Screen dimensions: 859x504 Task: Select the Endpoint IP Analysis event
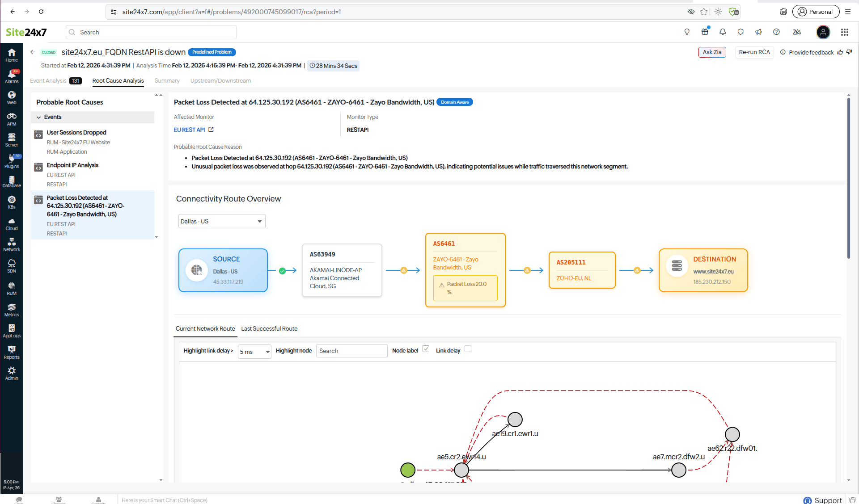[x=93, y=175]
